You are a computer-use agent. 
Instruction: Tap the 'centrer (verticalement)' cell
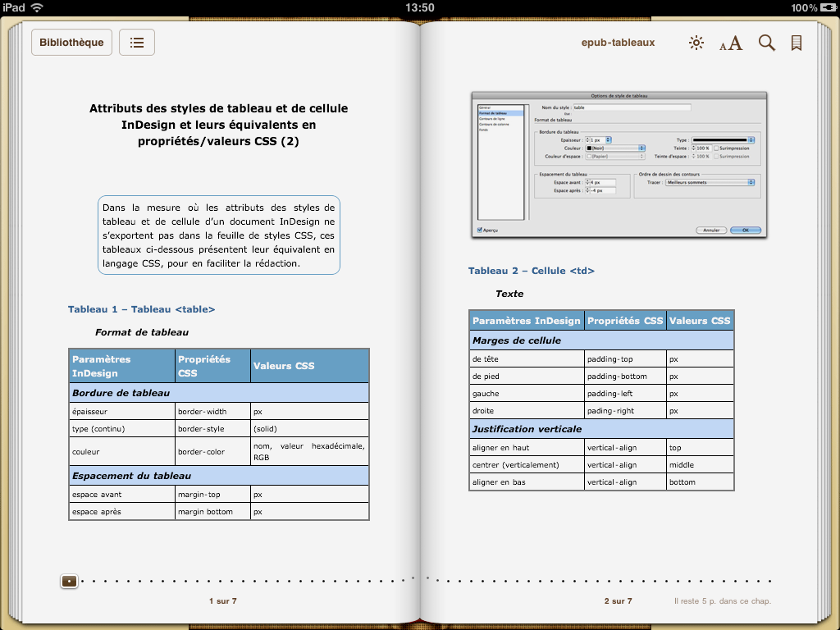[x=527, y=464]
